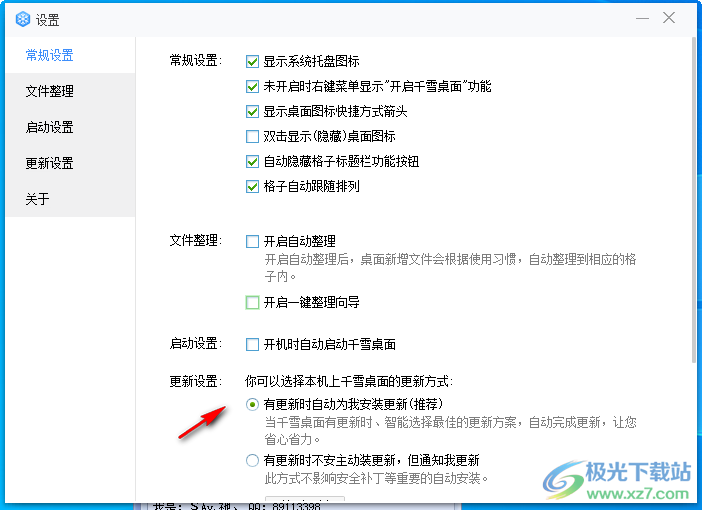
Task: Click the 设置 window title text
Action: (47, 20)
